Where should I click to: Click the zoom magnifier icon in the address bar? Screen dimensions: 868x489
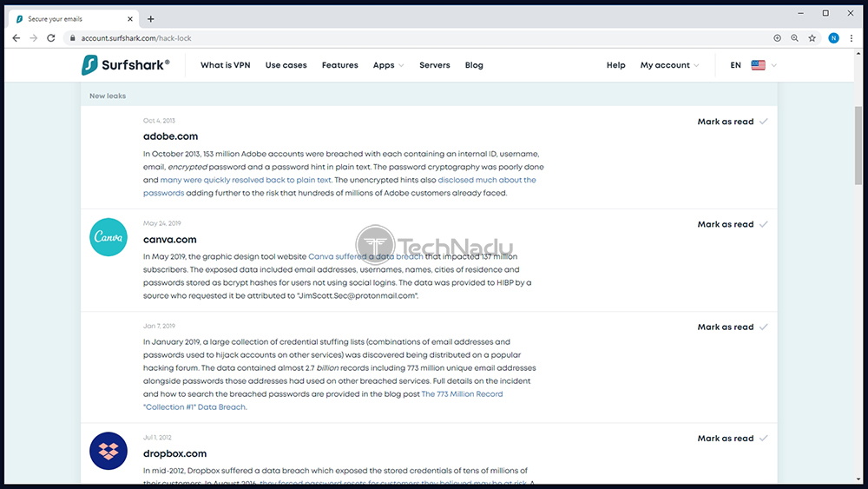[x=794, y=38]
